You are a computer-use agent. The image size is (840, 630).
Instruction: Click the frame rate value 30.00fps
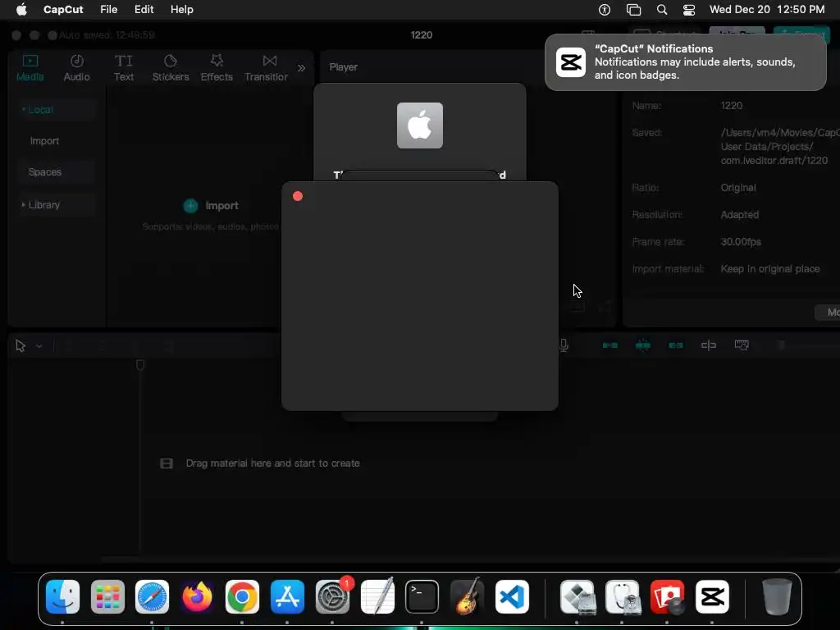[x=741, y=242]
